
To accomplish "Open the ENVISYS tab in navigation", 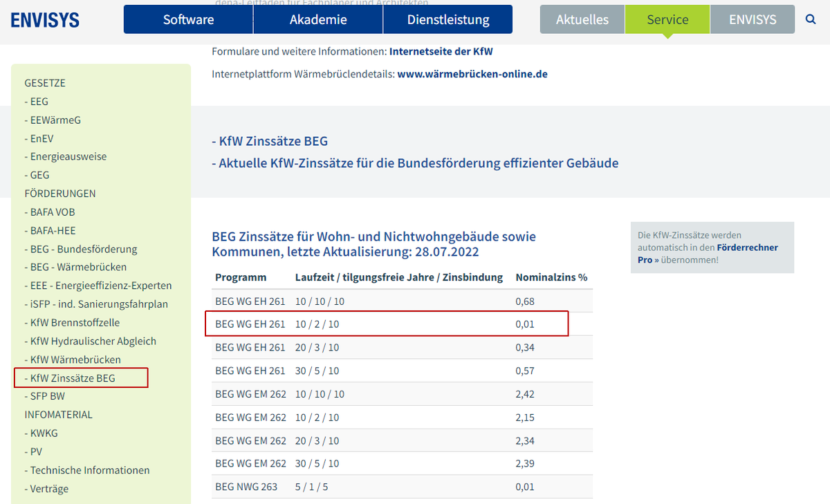I will (x=753, y=19).
